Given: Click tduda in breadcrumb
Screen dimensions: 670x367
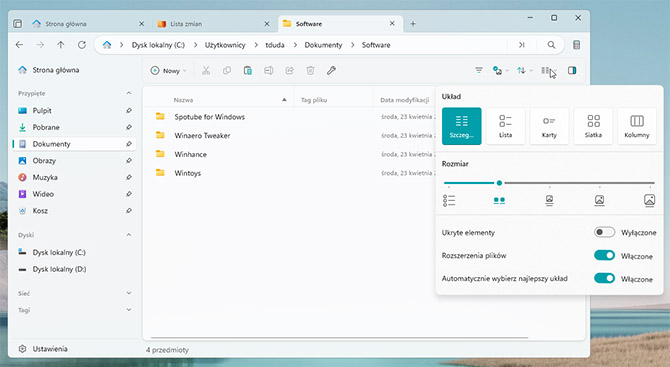Looking at the screenshot, I should pyautogui.click(x=275, y=45).
